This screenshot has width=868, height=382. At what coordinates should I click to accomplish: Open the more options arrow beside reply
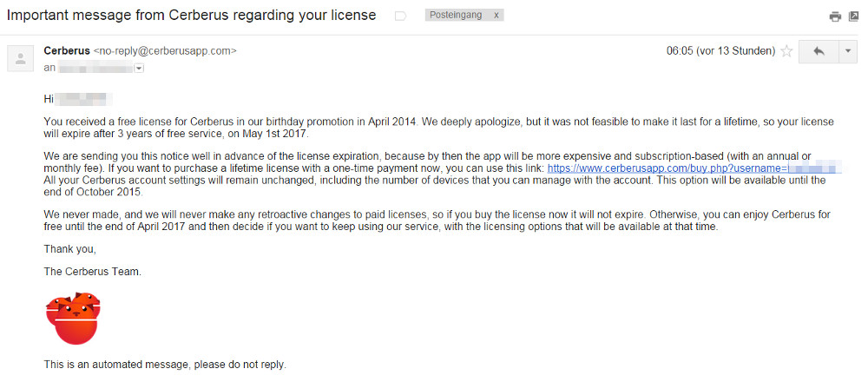pos(848,51)
